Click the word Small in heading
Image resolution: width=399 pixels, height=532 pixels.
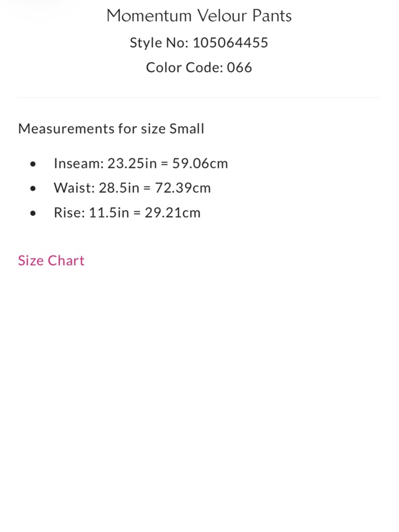187,129
